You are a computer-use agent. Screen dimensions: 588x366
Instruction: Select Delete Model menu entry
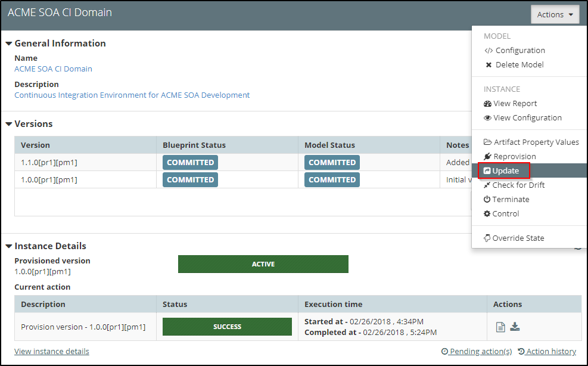519,65
